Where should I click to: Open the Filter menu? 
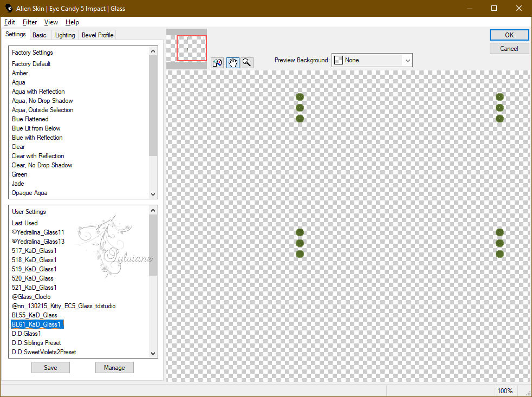pyautogui.click(x=29, y=22)
